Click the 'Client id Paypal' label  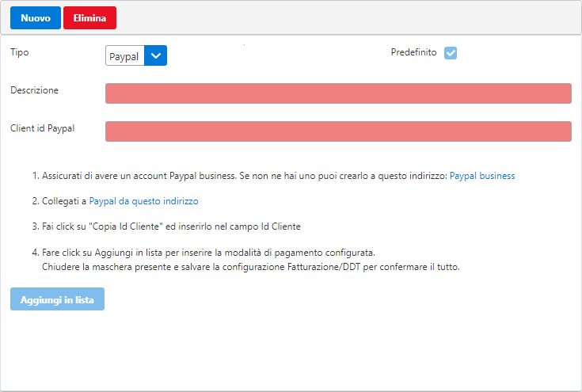pos(42,128)
